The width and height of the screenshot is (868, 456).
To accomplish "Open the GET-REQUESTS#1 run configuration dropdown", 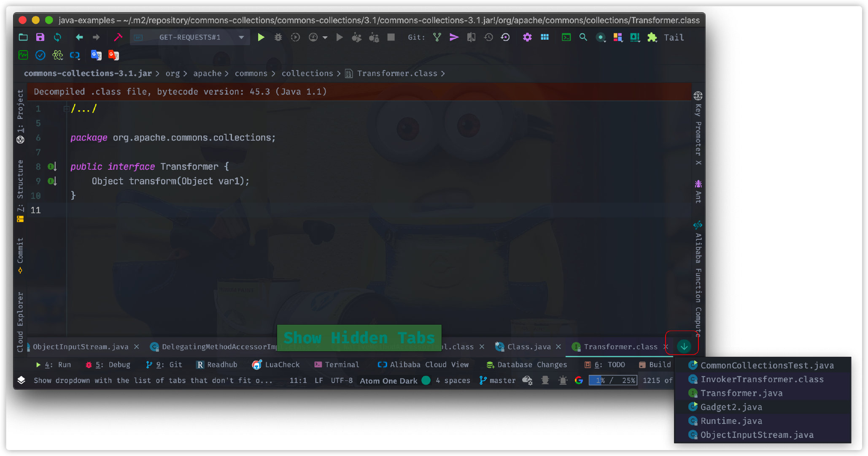I will (190, 38).
